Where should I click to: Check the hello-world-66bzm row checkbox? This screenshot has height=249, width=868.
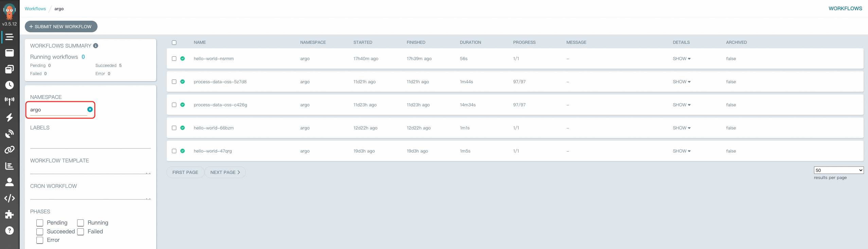174,128
